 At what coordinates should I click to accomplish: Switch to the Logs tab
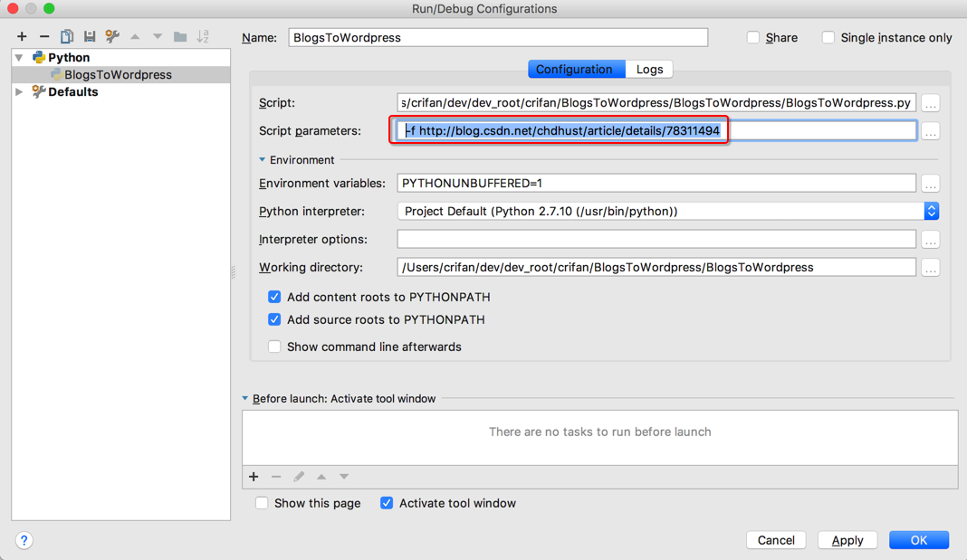click(x=649, y=70)
